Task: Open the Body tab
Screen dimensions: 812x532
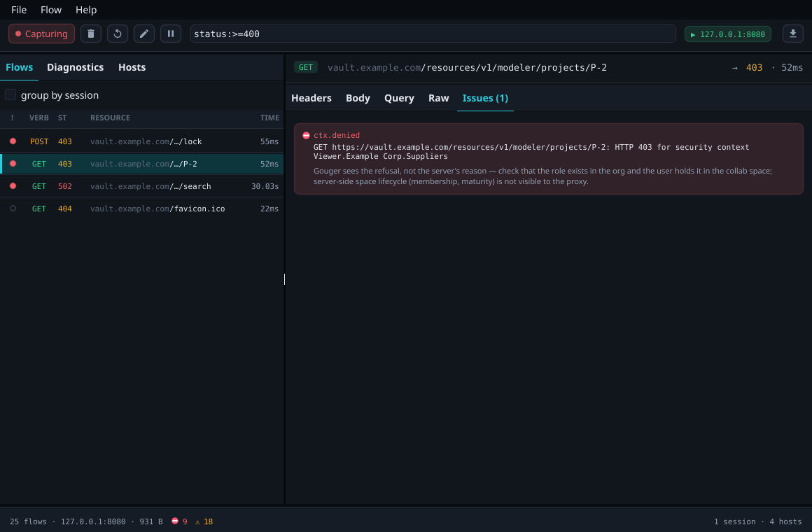Action: pos(358,98)
